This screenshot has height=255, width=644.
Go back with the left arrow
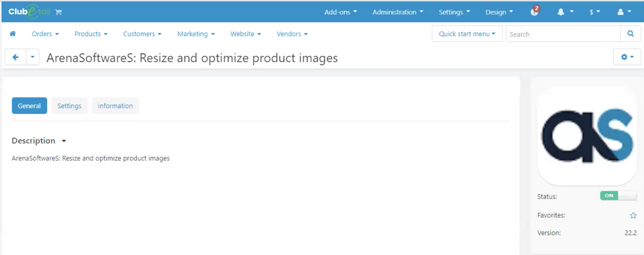(x=16, y=57)
